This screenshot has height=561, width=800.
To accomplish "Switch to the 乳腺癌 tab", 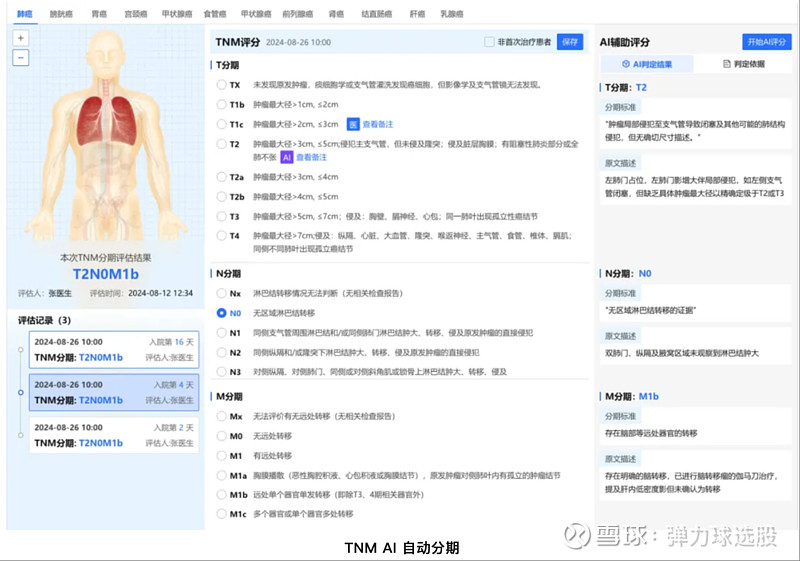I will click(451, 15).
